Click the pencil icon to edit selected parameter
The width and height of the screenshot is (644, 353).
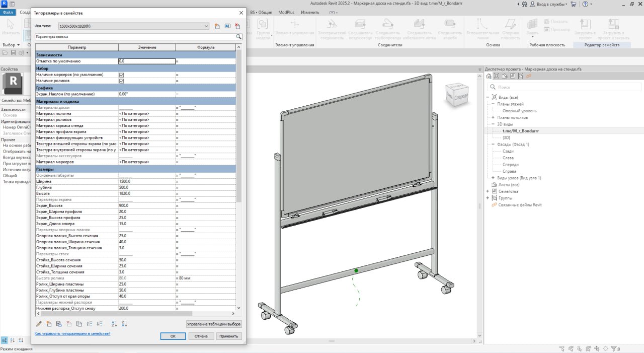pyautogui.click(x=39, y=323)
